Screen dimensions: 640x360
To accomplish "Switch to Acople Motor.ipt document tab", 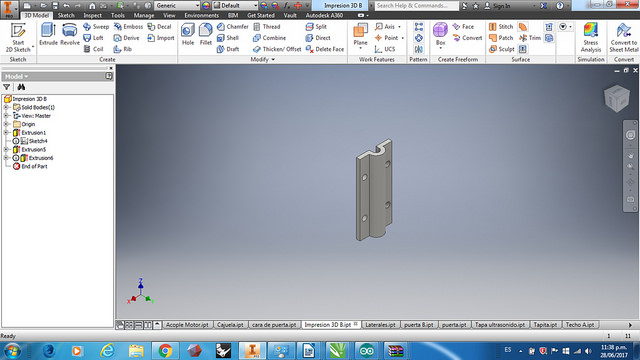I will (187, 325).
